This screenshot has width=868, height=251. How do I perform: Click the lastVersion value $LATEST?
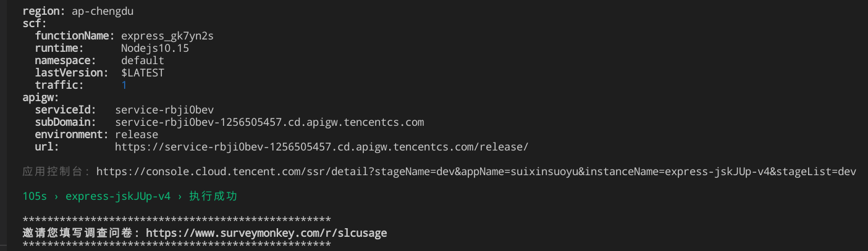click(143, 73)
